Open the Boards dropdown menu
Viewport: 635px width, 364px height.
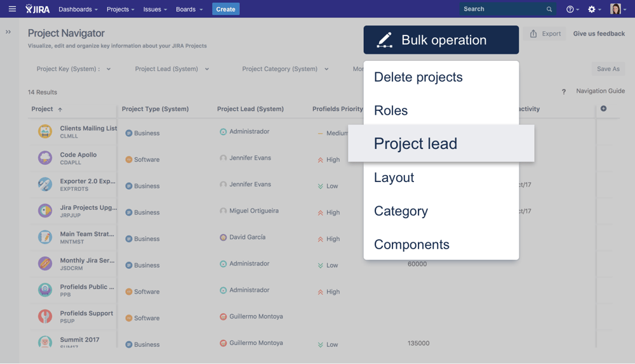(189, 10)
